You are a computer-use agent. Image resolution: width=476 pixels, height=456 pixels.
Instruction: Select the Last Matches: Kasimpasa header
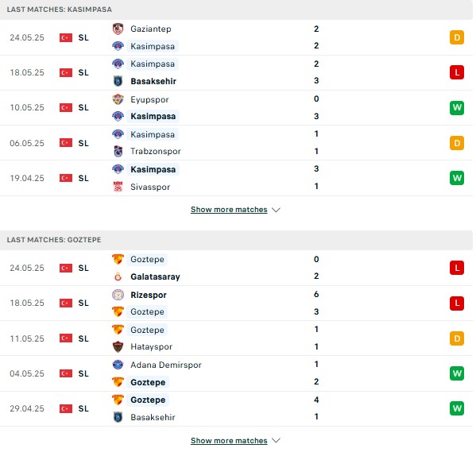pyautogui.click(x=236, y=10)
